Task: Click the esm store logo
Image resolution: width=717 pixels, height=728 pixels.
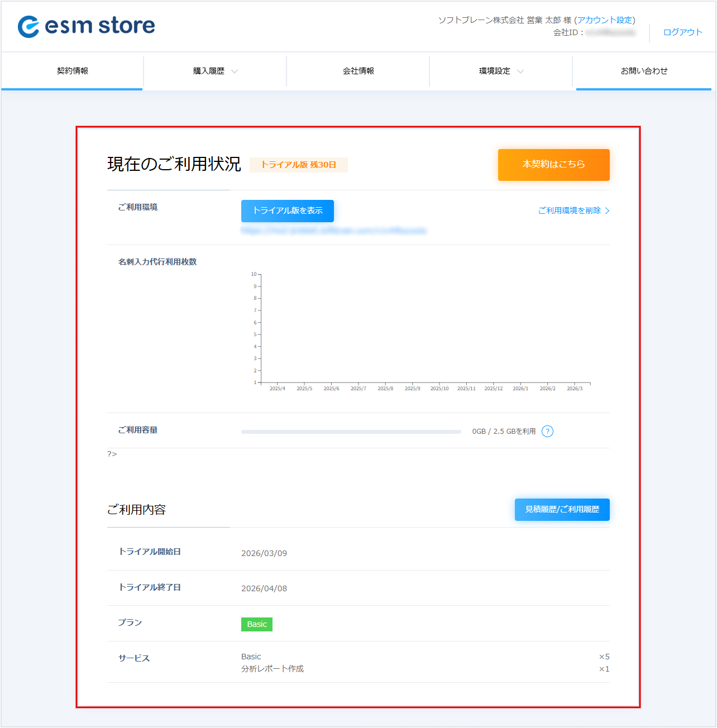Action: 87,26
